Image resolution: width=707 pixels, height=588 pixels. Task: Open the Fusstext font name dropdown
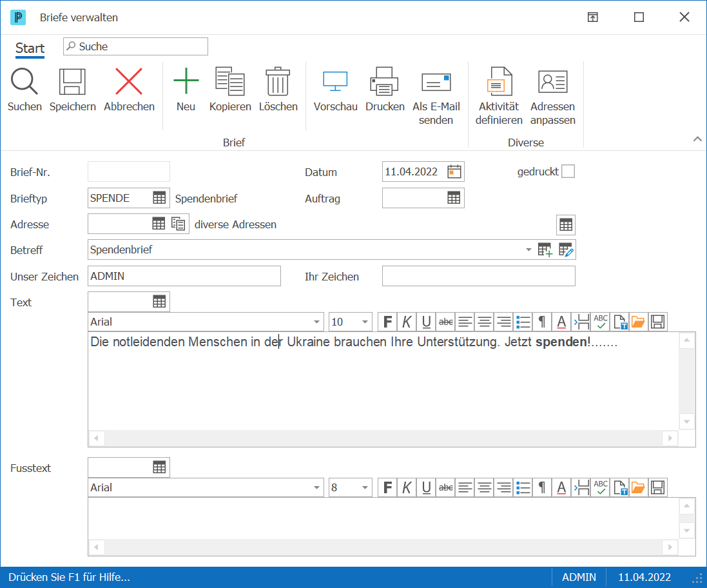tap(316, 487)
